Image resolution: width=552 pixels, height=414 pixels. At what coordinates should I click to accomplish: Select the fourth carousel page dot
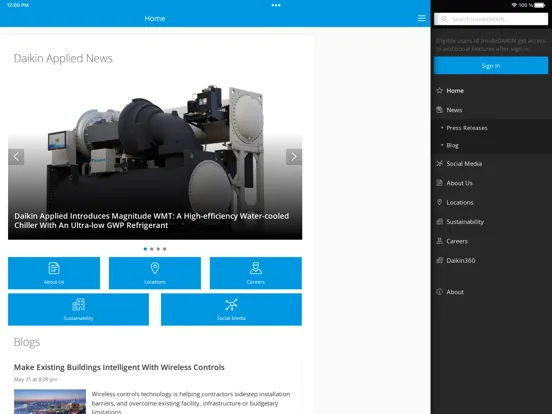click(164, 249)
